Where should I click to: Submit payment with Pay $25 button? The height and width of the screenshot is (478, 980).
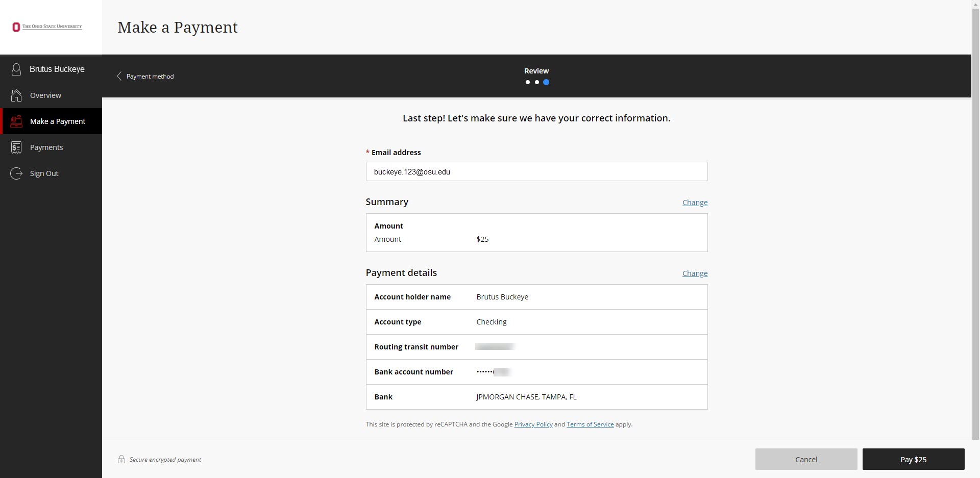click(913, 459)
